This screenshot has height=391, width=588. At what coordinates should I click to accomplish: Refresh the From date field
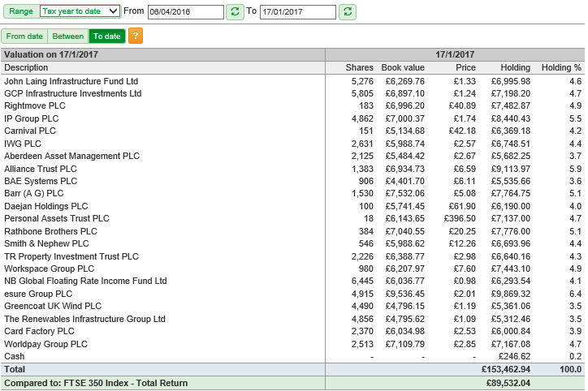[x=235, y=11]
